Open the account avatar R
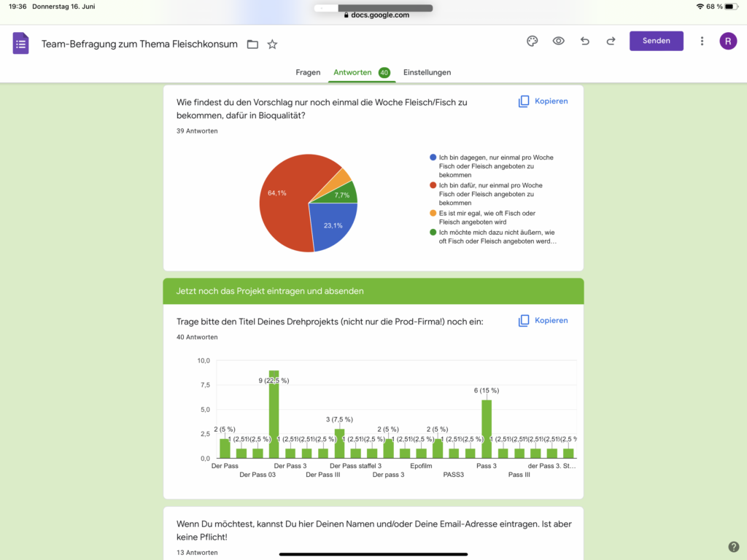 728,41
